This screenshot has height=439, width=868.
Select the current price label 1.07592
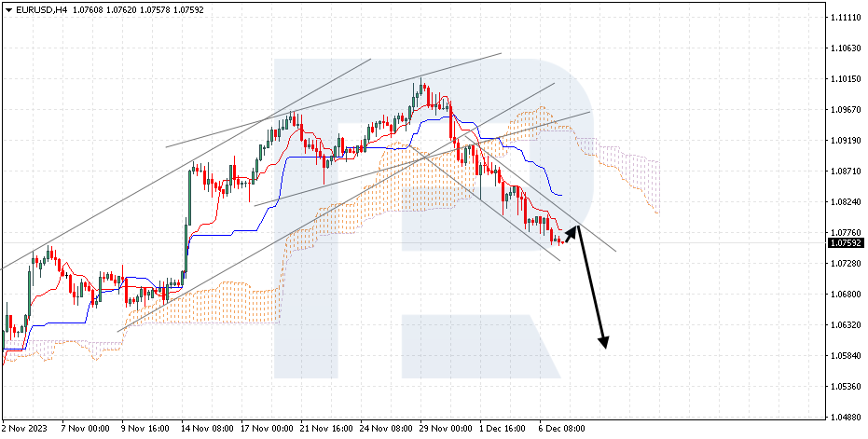844,243
